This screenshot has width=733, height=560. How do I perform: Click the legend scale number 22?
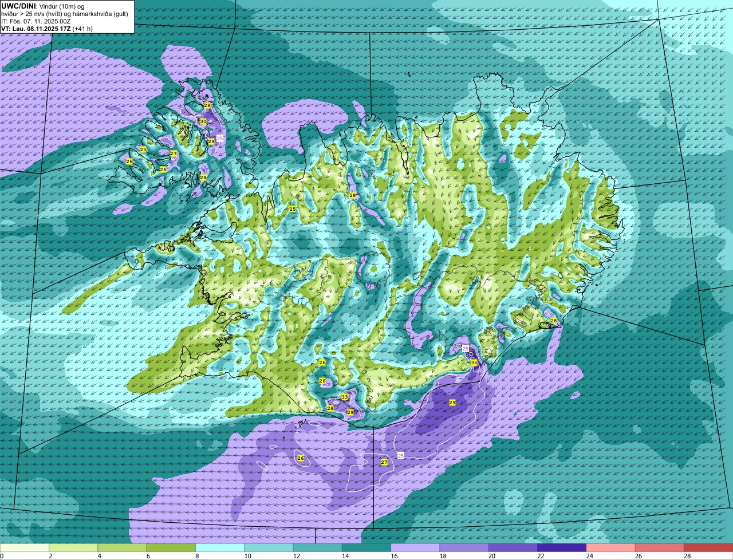[x=541, y=556]
